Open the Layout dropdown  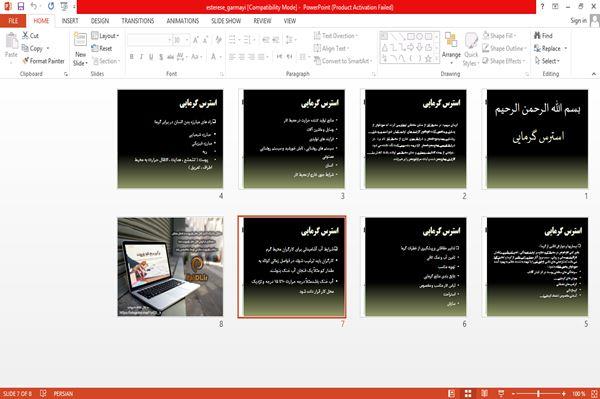coord(105,36)
